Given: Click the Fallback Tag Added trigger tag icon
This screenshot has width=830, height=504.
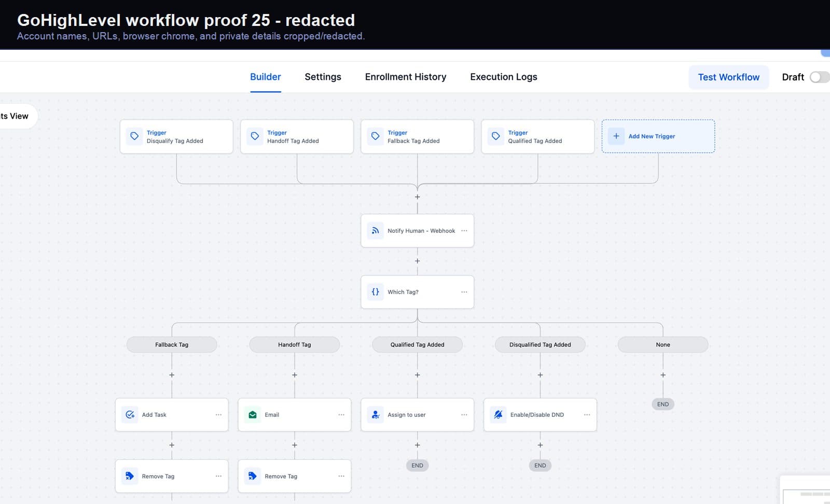Looking at the screenshot, I should point(376,136).
